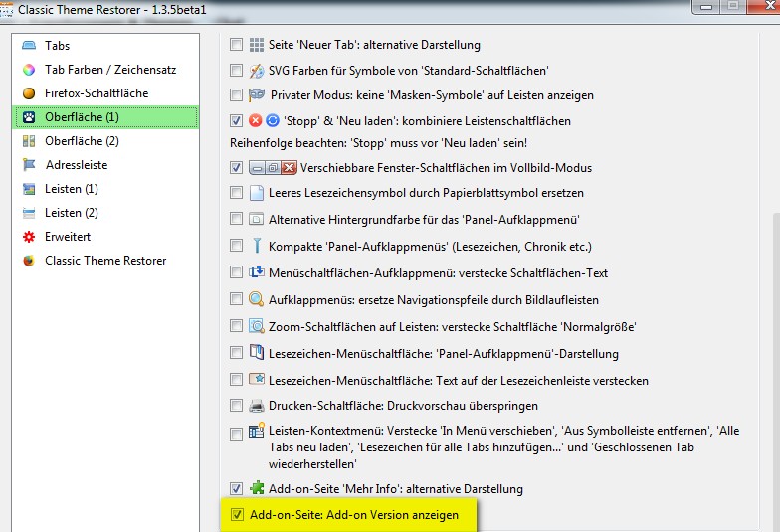Click the color wheel icon for Tab Farben
Screen dimensions: 780x532
click(x=29, y=70)
